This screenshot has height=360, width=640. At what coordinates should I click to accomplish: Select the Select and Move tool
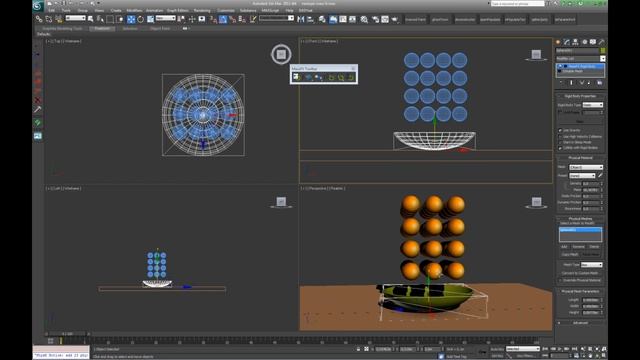coord(131,19)
